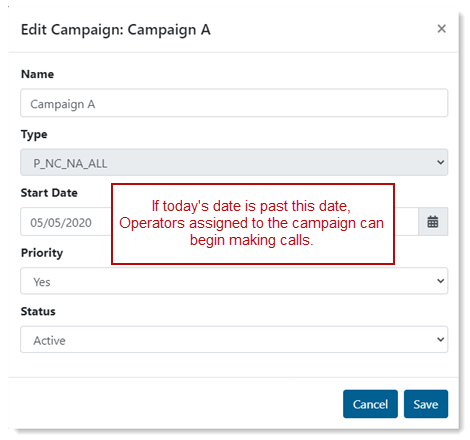470x440 pixels.
Task: Open the Priority dropdown showing Yes
Action: (x=234, y=281)
